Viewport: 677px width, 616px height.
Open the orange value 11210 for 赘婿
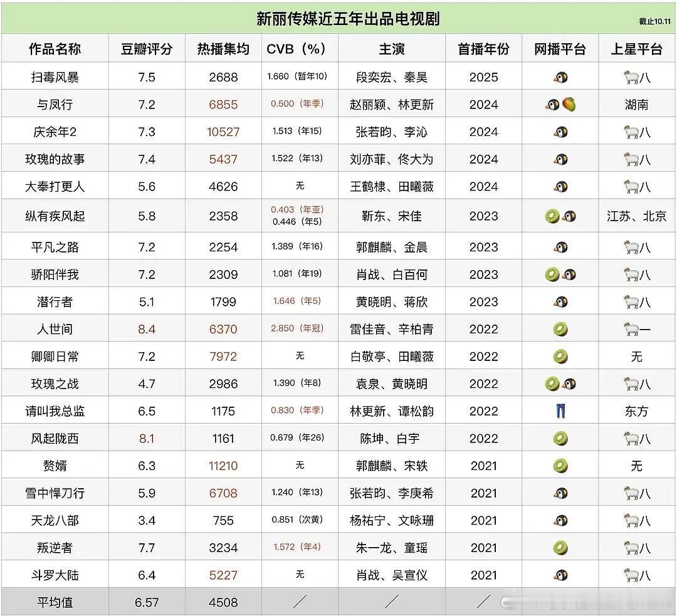[x=223, y=465]
